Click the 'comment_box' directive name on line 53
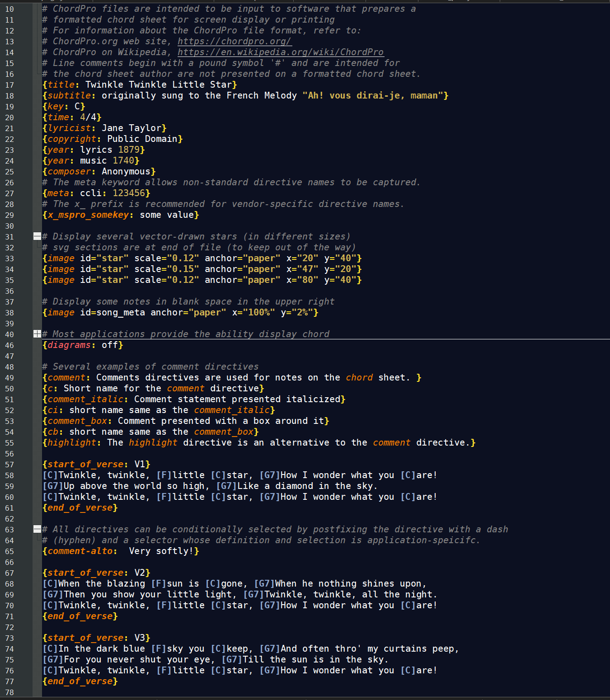Screen dimensions: 610x700 77,421
